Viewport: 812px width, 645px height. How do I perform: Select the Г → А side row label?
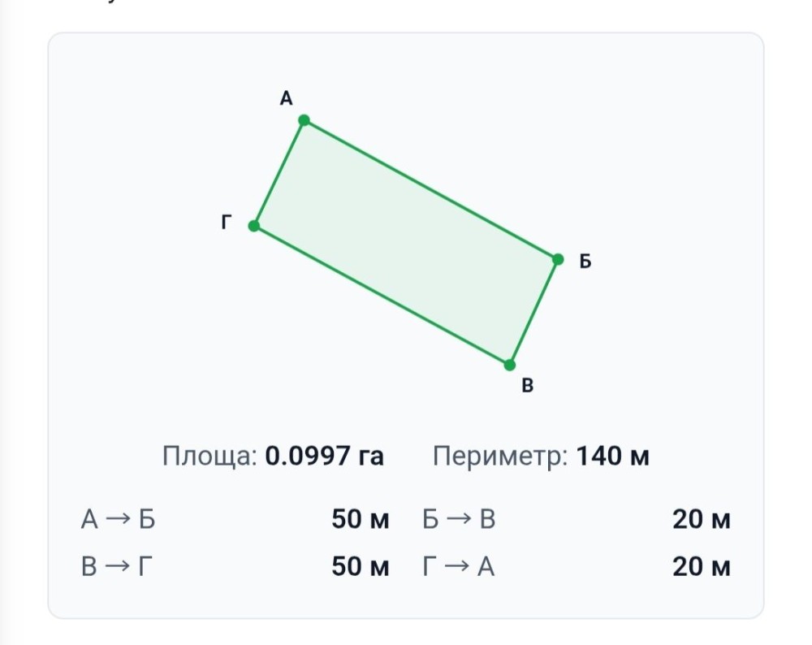[x=459, y=566]
